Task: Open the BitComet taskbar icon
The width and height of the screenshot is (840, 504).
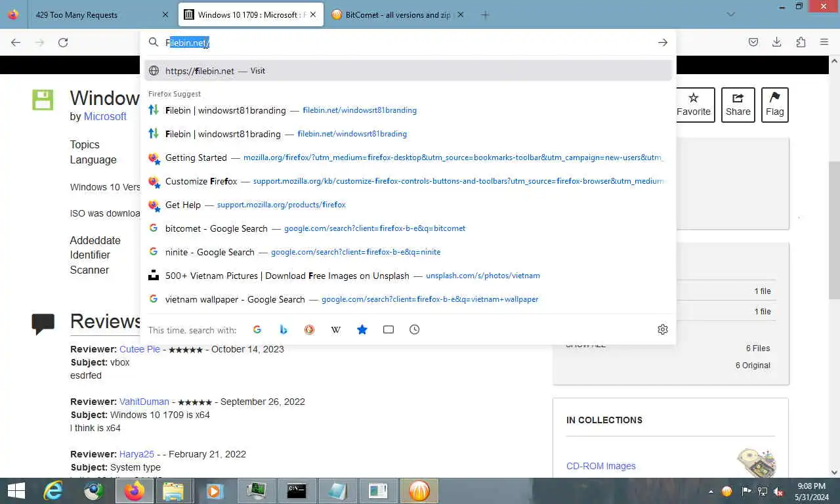Action: (419, 491)
